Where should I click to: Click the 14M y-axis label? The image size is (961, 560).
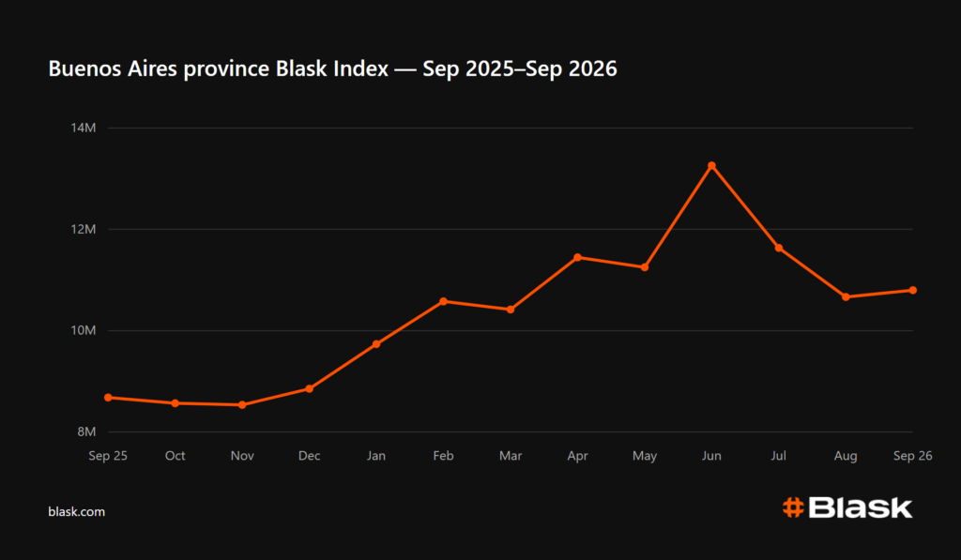click(x=84, y=128)
